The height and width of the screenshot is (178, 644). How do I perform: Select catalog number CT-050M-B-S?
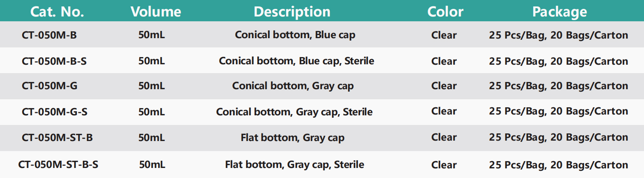pyautogui.click(x=54, y=61)
